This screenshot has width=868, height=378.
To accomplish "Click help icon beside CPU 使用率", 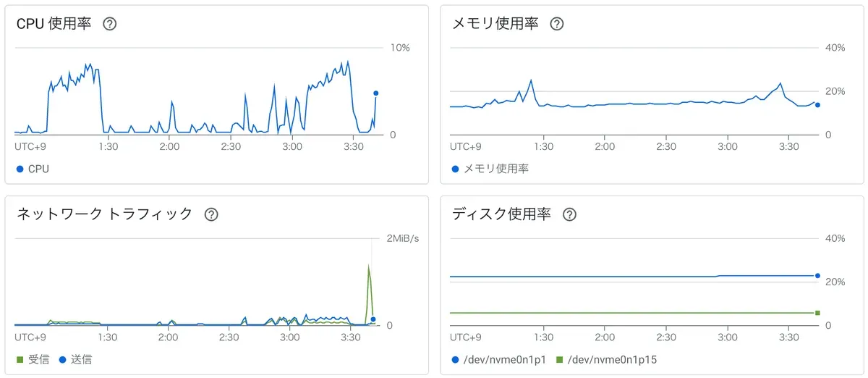I will [110, 24].
